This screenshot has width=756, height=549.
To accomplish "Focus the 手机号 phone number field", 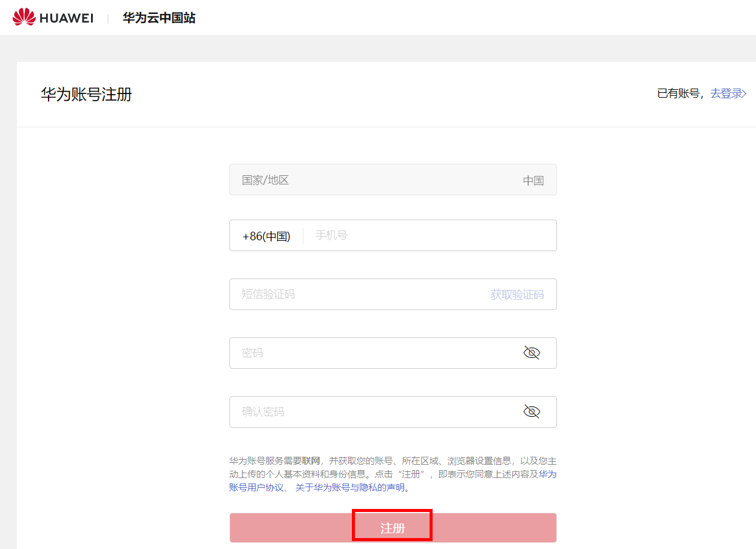I will [430, 235].
